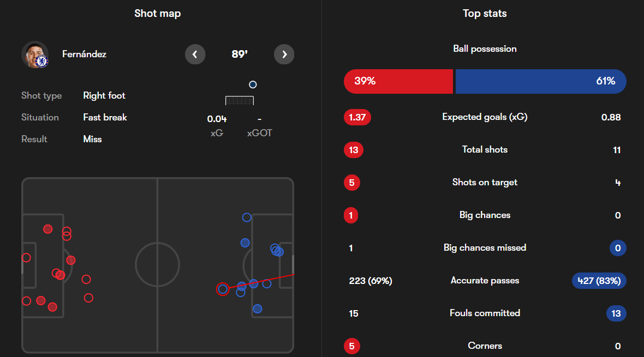
Task: Click the blue 13 fouls committed badge
Action: pyautogui.click(x=617, y=313)
